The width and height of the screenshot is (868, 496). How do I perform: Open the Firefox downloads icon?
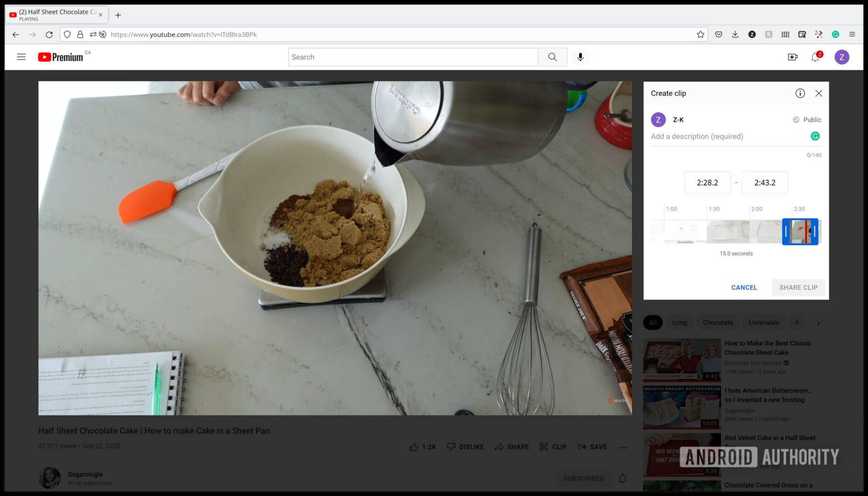pyautogui.click(x=735, y=34)
